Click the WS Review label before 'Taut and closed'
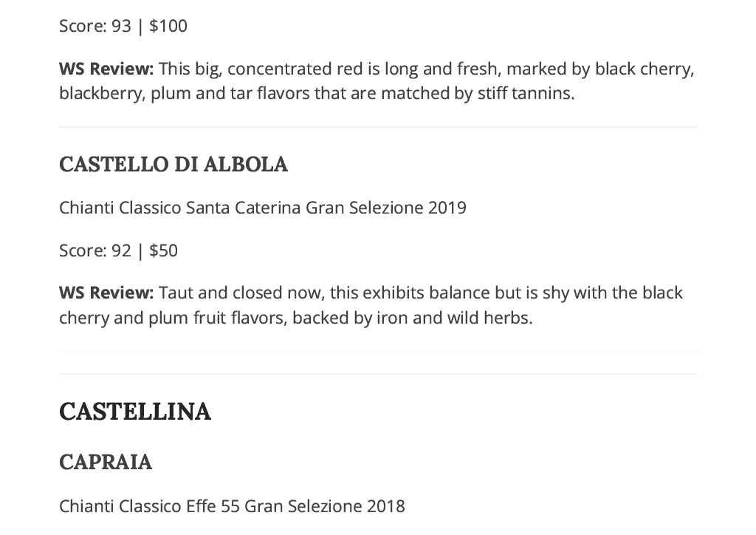Image resolution: width=756 pixels, height=535 pixels. 106,293
